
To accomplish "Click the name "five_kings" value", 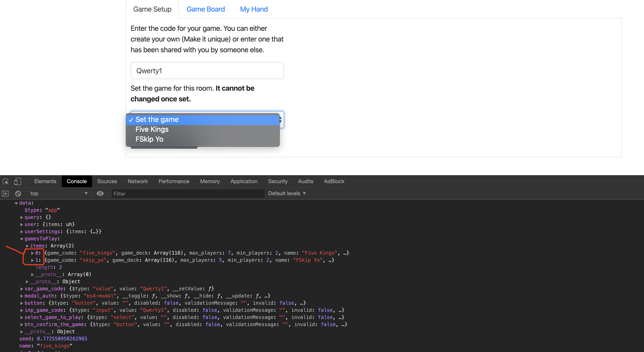I will coord(55,346).
